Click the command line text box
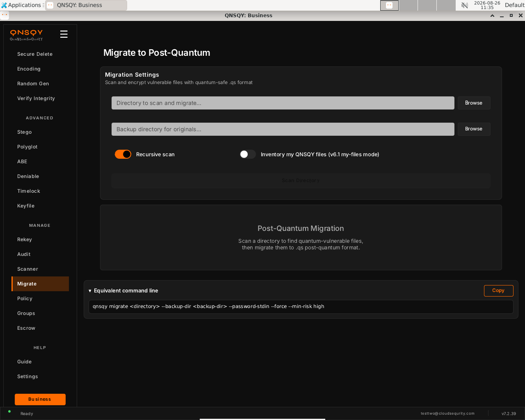The width and height of the screenshot is (525, 420). pyautogui.click(x=301, y=306)
